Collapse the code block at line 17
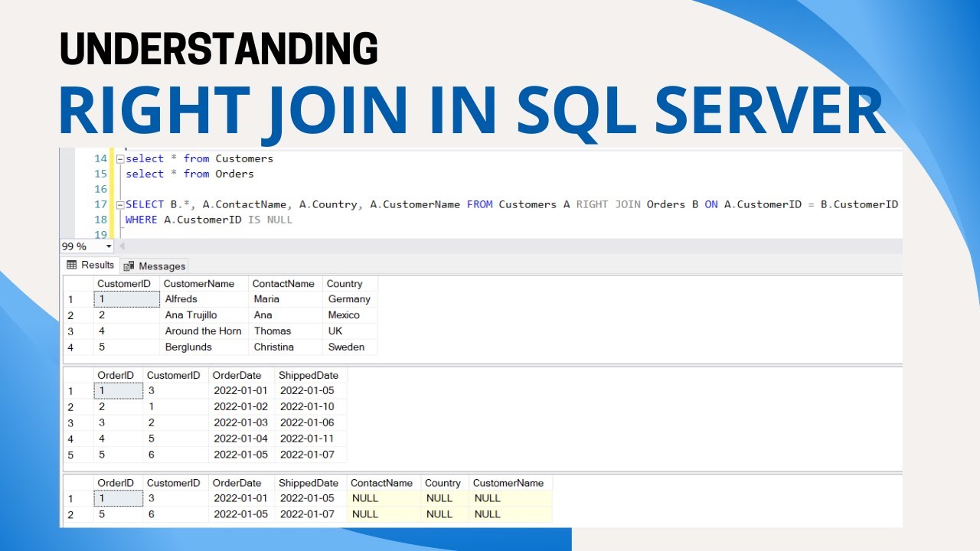This screenshot has height=551, width=980. coord(119,204)
